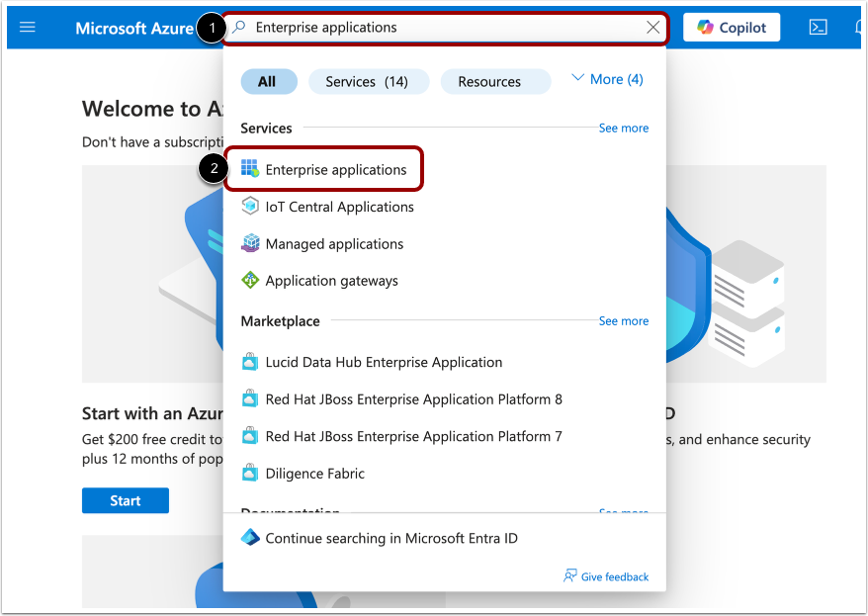The width and height of the screenshot is (868, 616).
Task: Open the Cloud Shell terminal icon
Action: click(x=818, y=27)
